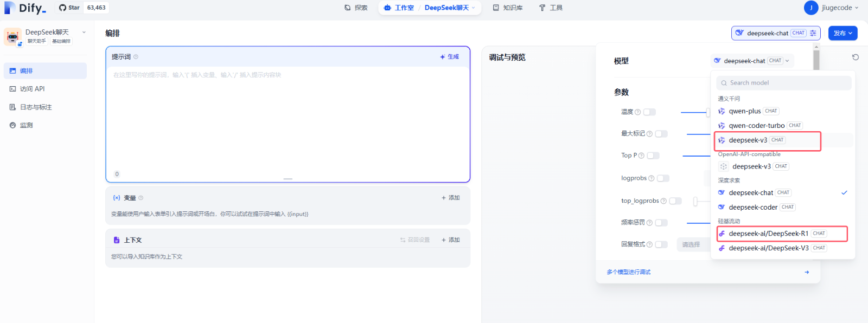Expand the 发布 publish dropdown
The height and width of the screenshot is (323, 868).
click(843, 33)
